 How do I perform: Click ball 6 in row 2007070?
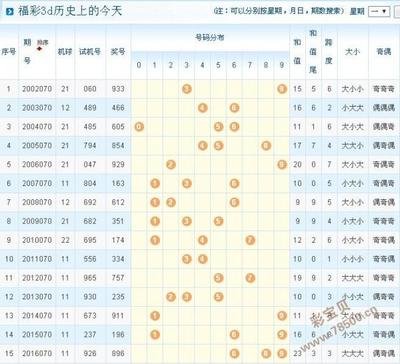[234, 183]
